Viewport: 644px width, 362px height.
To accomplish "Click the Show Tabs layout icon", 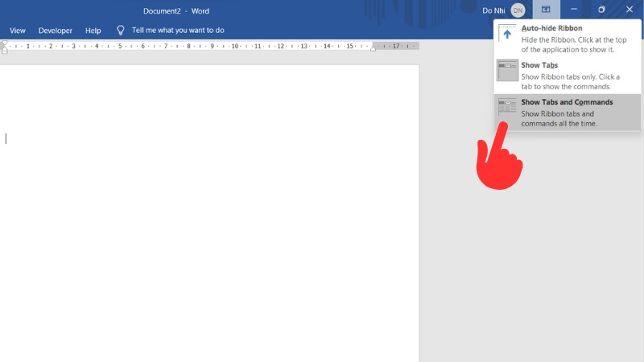I will tap(507, 71).
